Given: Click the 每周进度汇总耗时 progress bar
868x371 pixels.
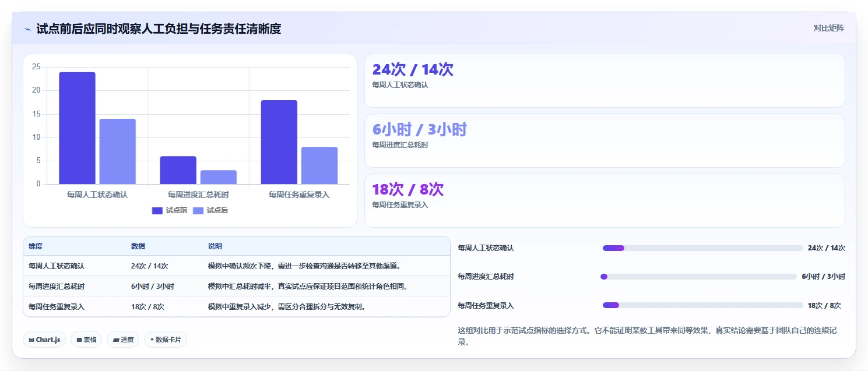Looking at the screenshot, I should click(698, 277).
